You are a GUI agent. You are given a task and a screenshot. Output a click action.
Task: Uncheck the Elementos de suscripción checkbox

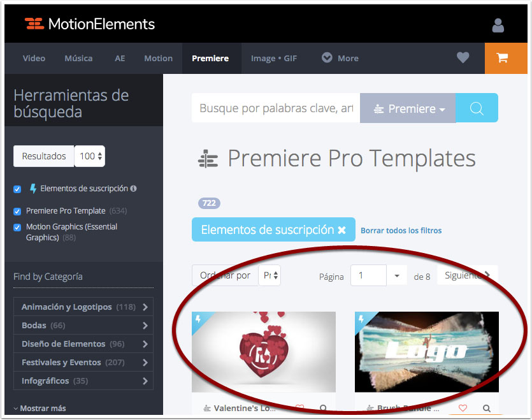(17, 189)
